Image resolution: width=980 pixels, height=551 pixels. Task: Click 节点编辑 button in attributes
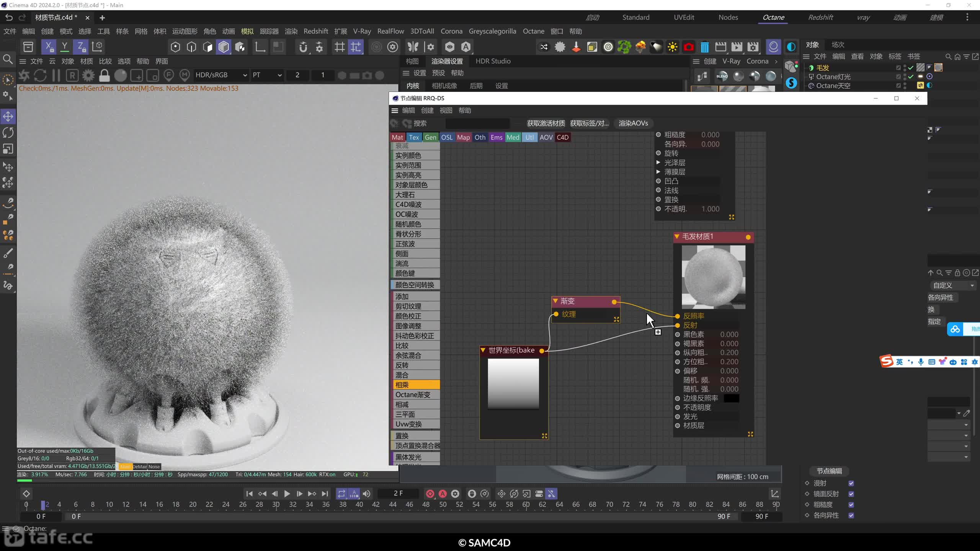point(829,471)
